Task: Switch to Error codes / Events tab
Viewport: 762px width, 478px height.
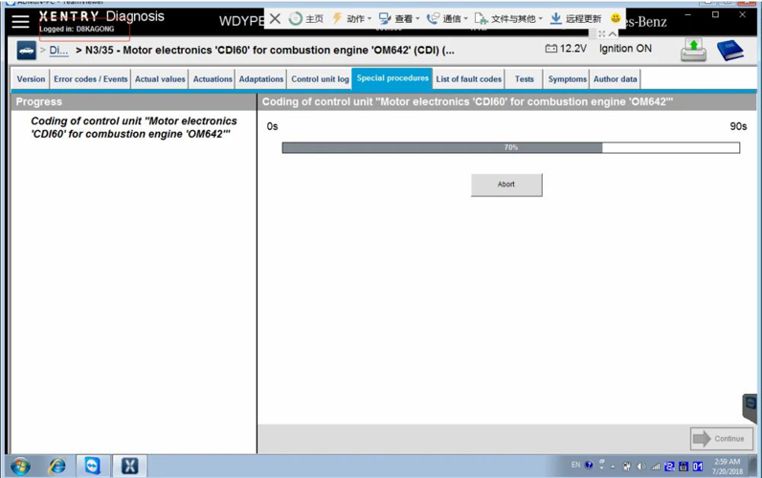Action: click(x=90, y=79)
